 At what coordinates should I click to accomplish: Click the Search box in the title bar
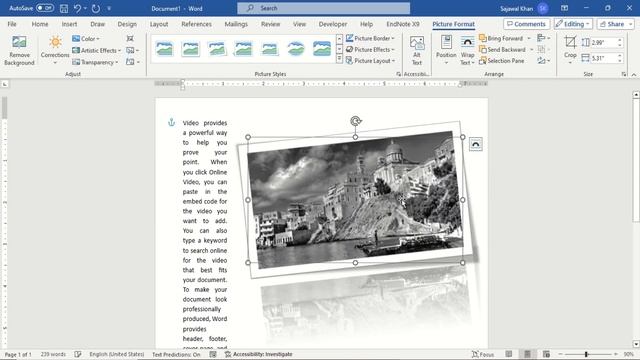coord(324,8)
